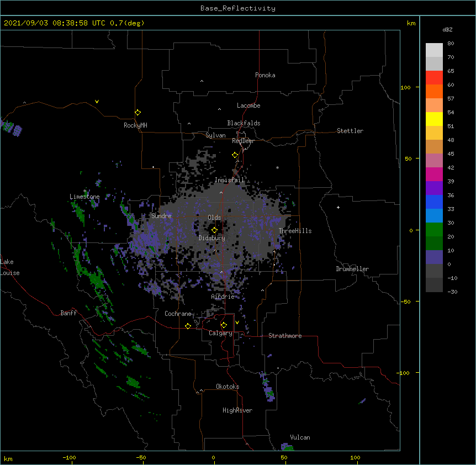Select the radar site diamond between Olds and Didsbury
The width and height of the screenshot is (476, 465).
click(x=214, y=230)
